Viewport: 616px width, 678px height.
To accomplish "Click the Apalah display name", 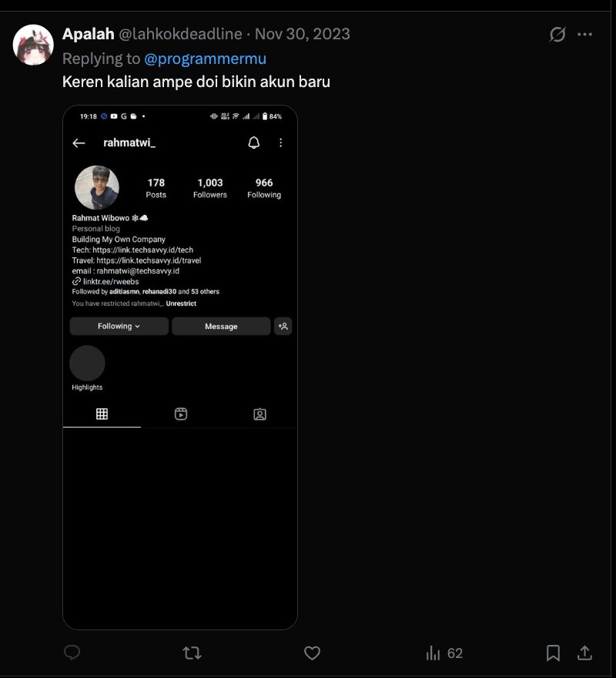I will [x=89, y=34].
